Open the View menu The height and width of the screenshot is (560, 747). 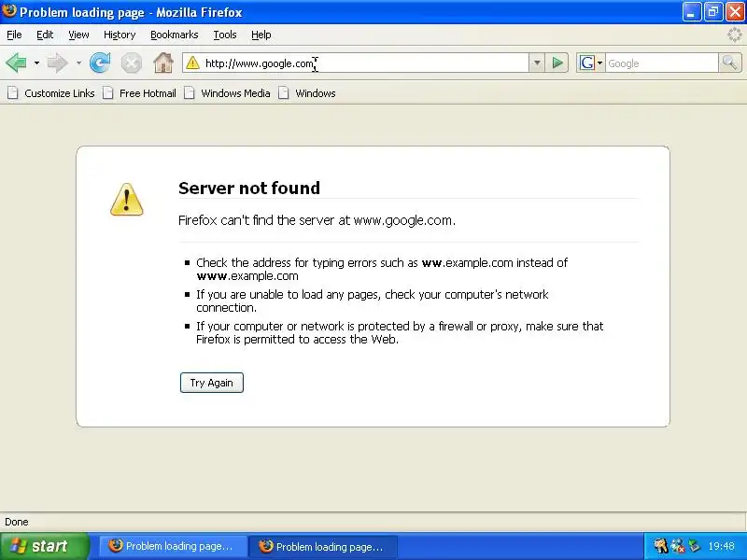tap(78, 35)
